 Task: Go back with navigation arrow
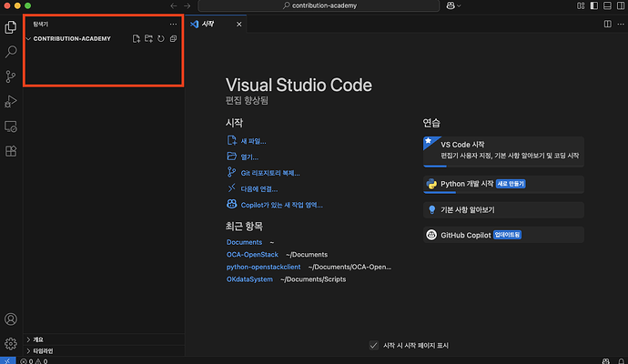point(174,5)
